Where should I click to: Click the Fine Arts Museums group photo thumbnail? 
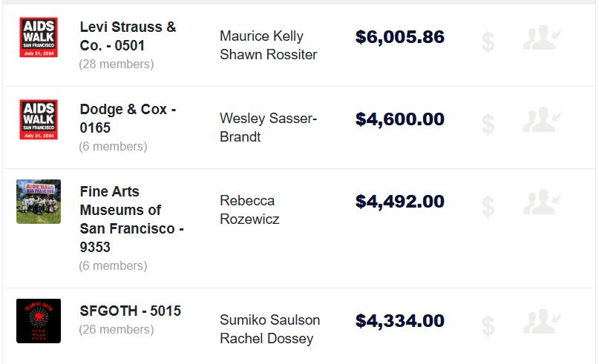tap(39, 202)
